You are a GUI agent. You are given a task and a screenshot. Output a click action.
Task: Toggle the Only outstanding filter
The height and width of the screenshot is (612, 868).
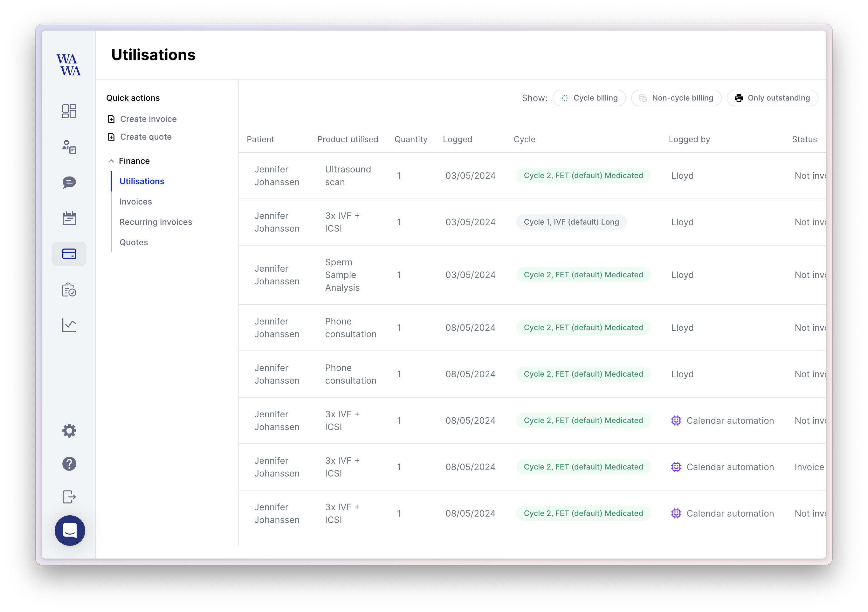(772, 98)
